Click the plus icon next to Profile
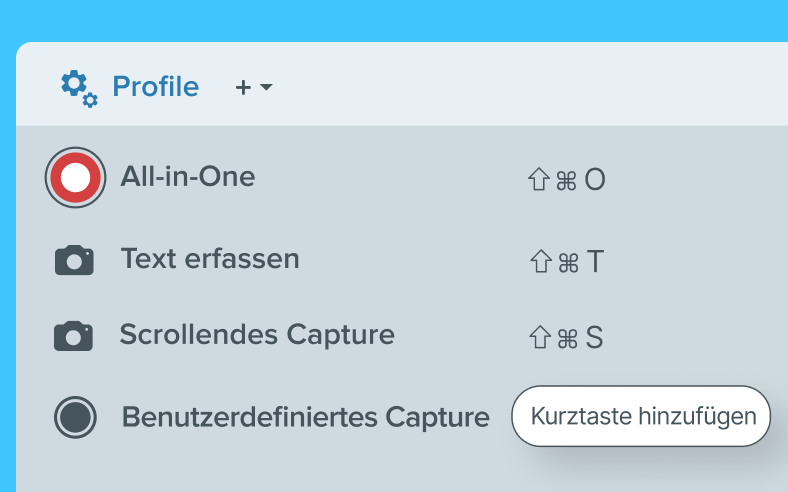The image size is (788, 492). click(x=243, y=87)
